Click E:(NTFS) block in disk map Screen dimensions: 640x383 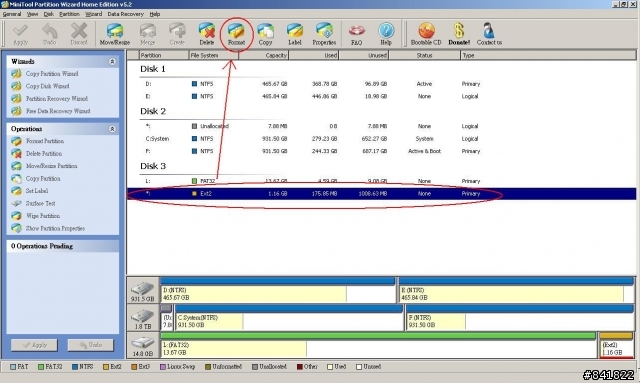tap(516, 290)
